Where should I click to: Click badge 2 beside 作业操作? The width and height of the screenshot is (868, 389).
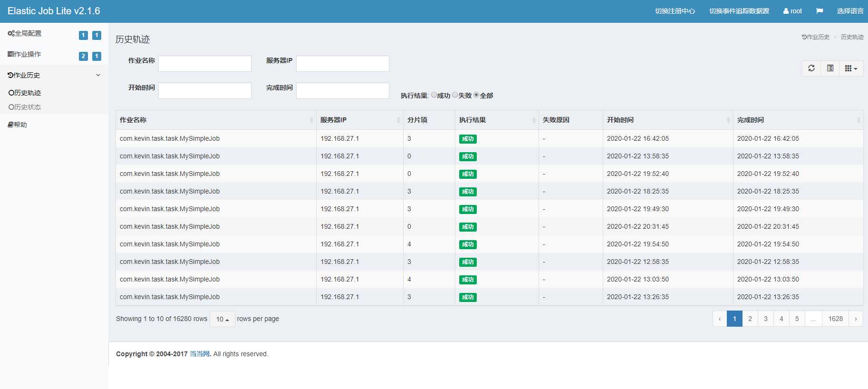[x=83, y=56]
